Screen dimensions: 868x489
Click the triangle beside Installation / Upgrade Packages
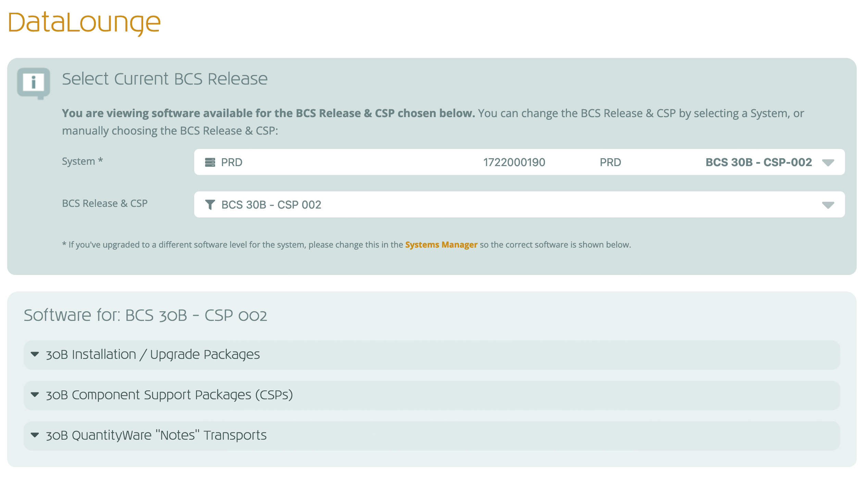35,354
